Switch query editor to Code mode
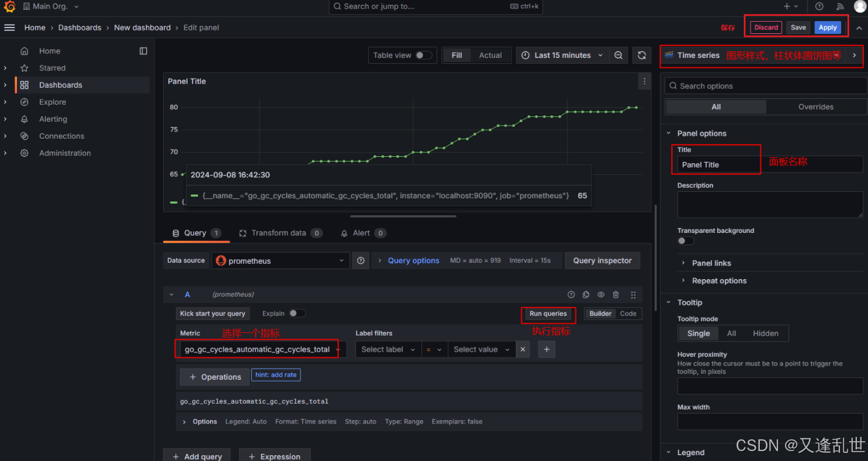The image size is (868, 461). click(628, 314)
